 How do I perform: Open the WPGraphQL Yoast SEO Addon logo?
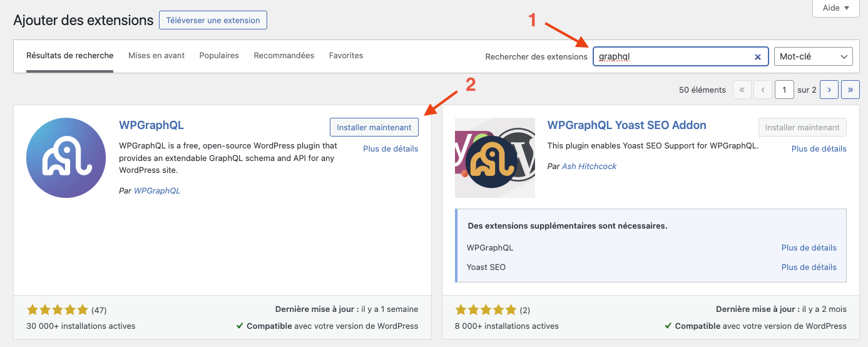(495, 158)
